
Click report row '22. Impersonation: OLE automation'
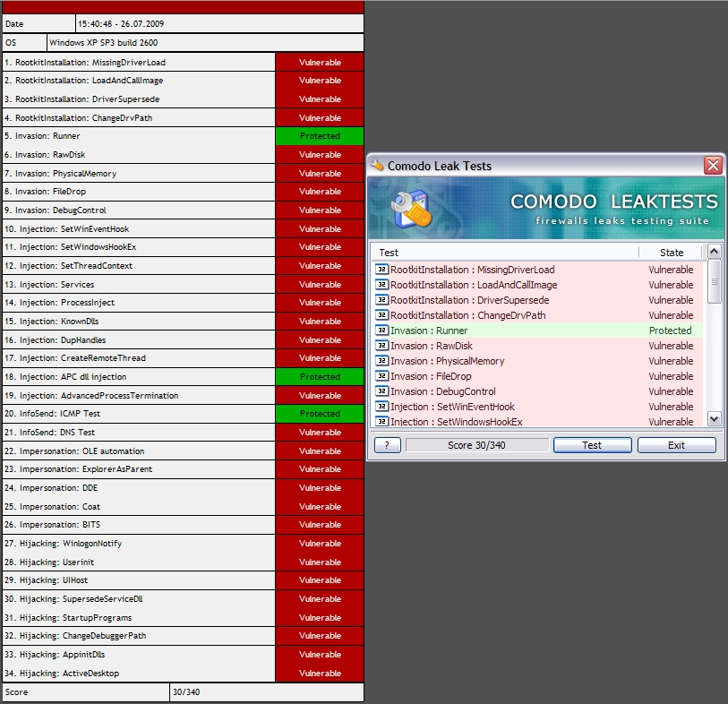pyautogui.click(x=139, y=451)
